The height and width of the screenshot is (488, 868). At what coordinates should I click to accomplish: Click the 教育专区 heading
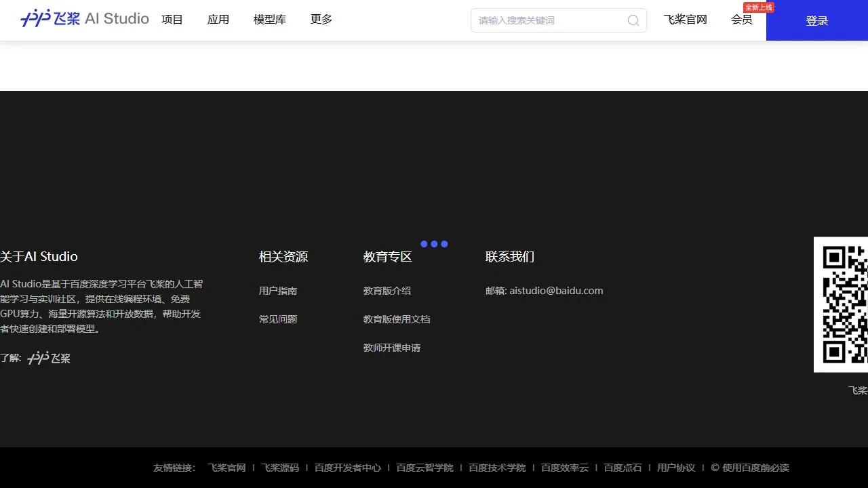388,256
